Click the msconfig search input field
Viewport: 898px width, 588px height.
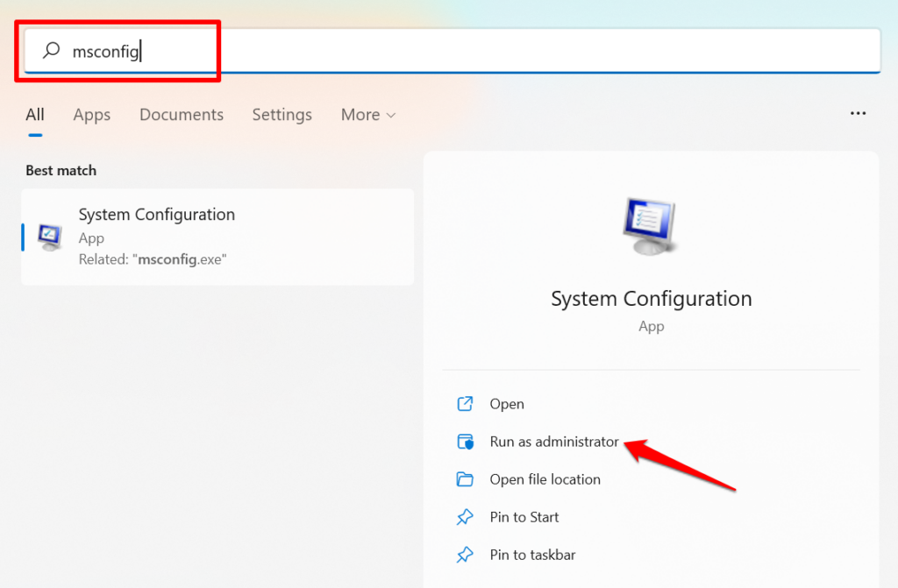[x=452, y=51]
